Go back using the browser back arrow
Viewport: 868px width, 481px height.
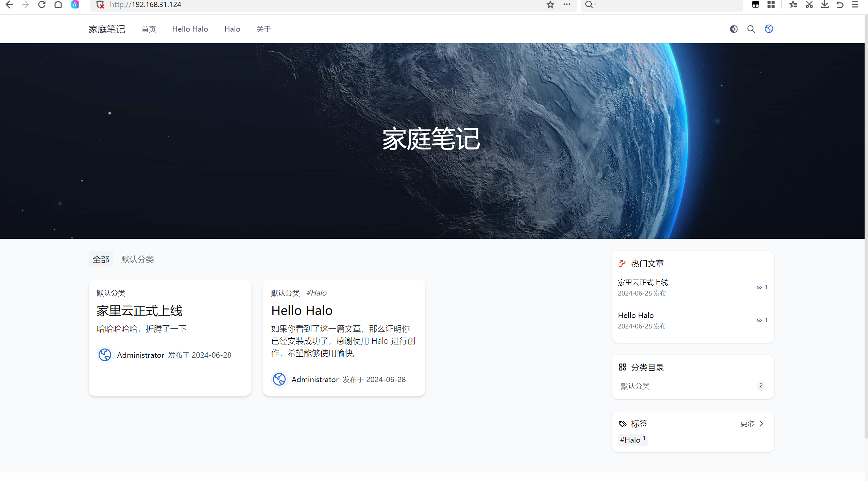pyautogui.click(x=9, y=4)
